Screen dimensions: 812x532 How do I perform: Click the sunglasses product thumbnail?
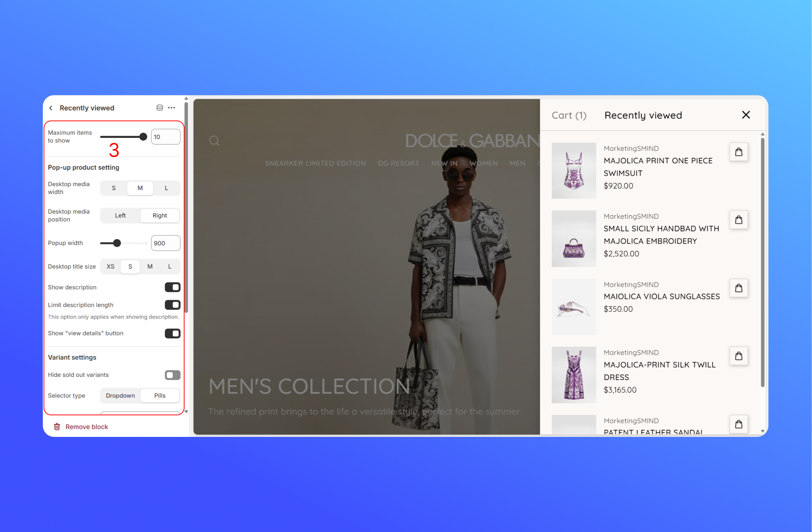pyautogui.click(x=574, y=307)
